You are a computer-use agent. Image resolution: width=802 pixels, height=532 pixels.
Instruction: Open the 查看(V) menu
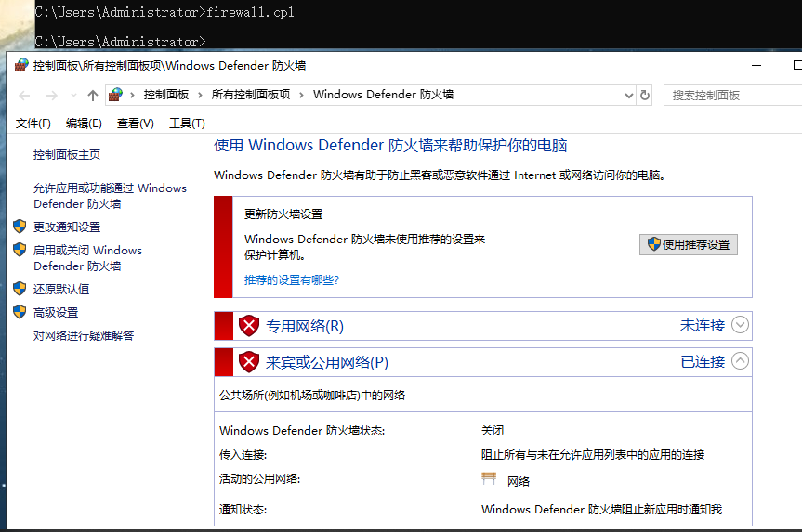(135, 123)
